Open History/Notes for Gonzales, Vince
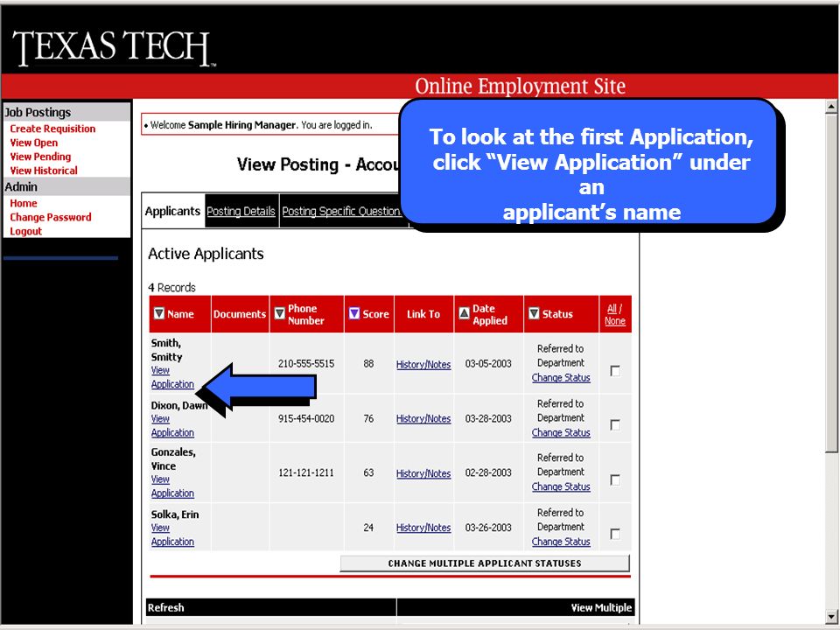Screen dimensions: 840x630 coord(423,473)
